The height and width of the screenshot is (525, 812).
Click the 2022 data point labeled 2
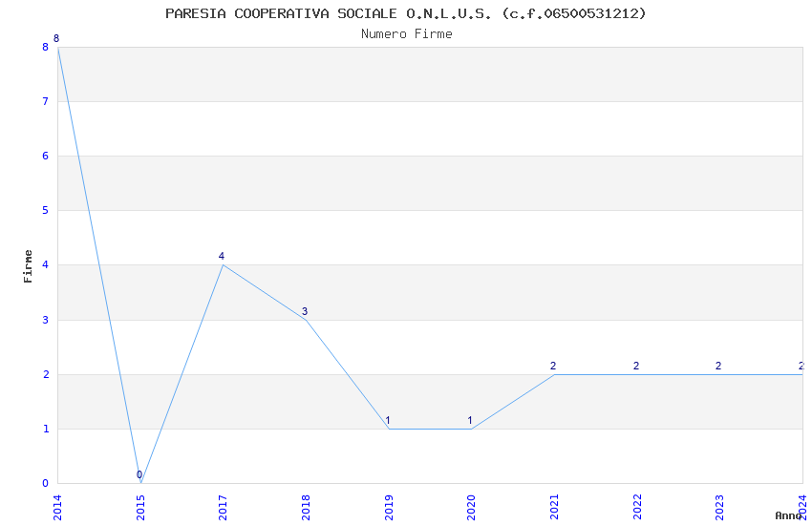point(636,374)
